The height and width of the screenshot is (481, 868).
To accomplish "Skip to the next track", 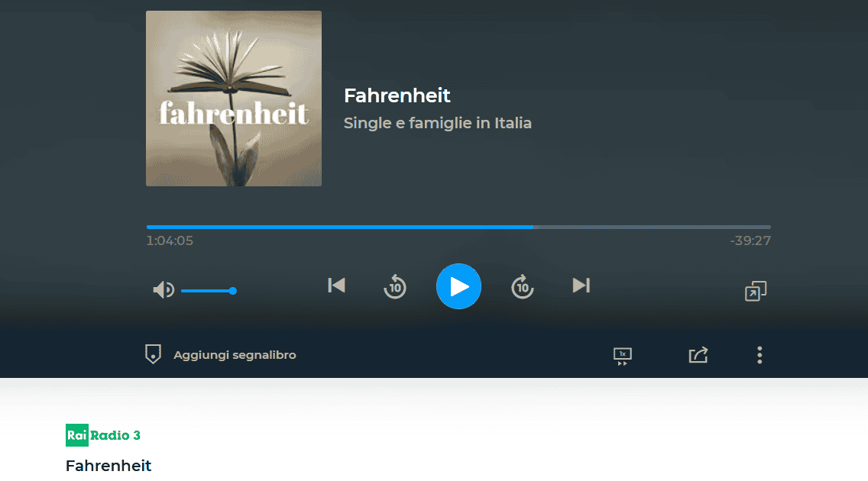I will tap(581, 286).
